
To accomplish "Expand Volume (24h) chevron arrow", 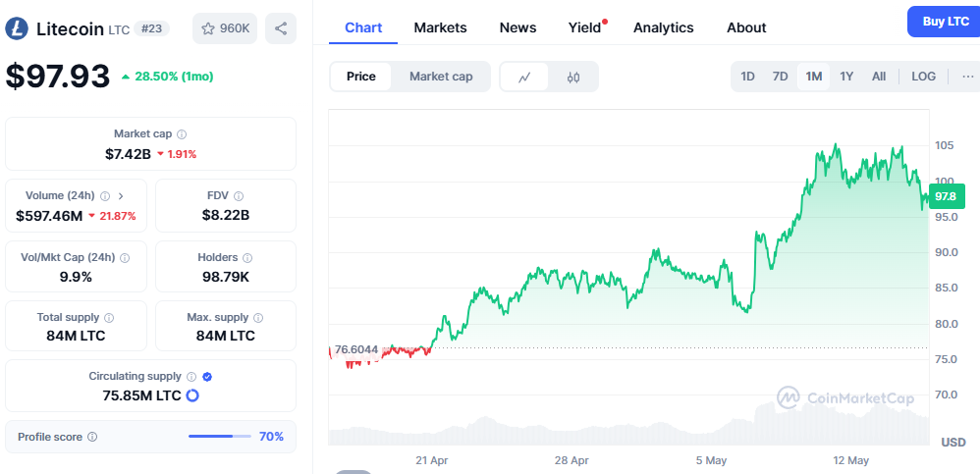I will 121,195.
